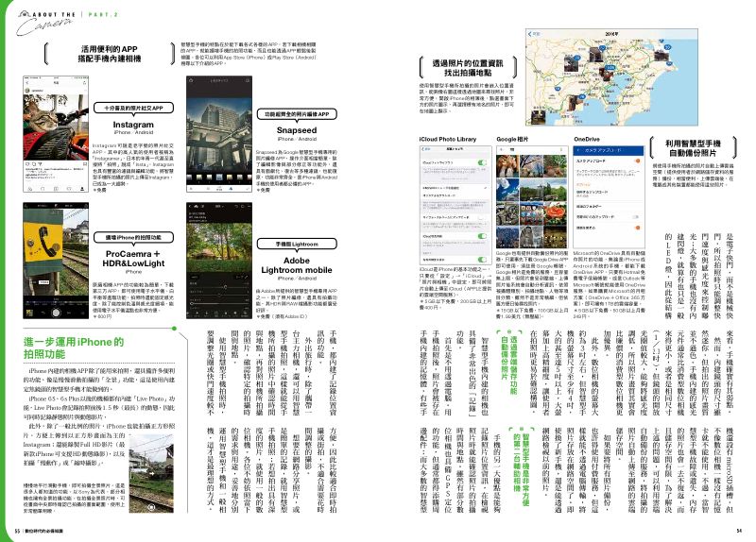The image size is (756, 542).
Task: Click the train photo beside the iPhone article
Action: click(151, 474)
